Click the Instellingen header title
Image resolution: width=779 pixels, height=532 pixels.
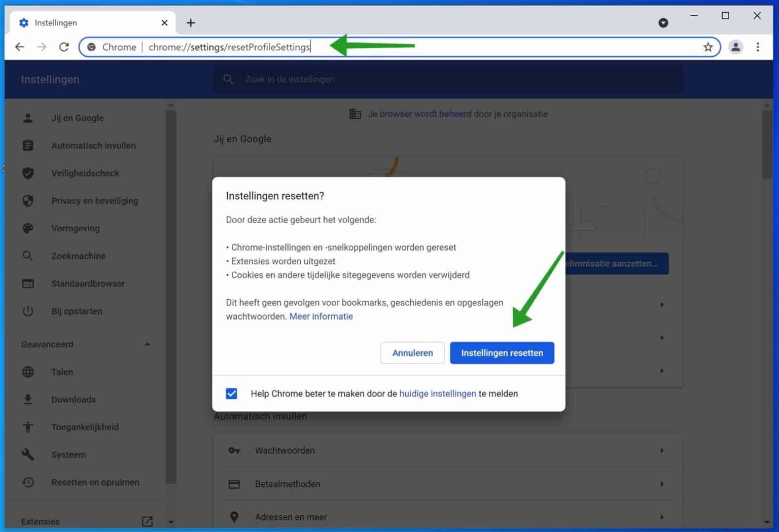click(50, 79)
